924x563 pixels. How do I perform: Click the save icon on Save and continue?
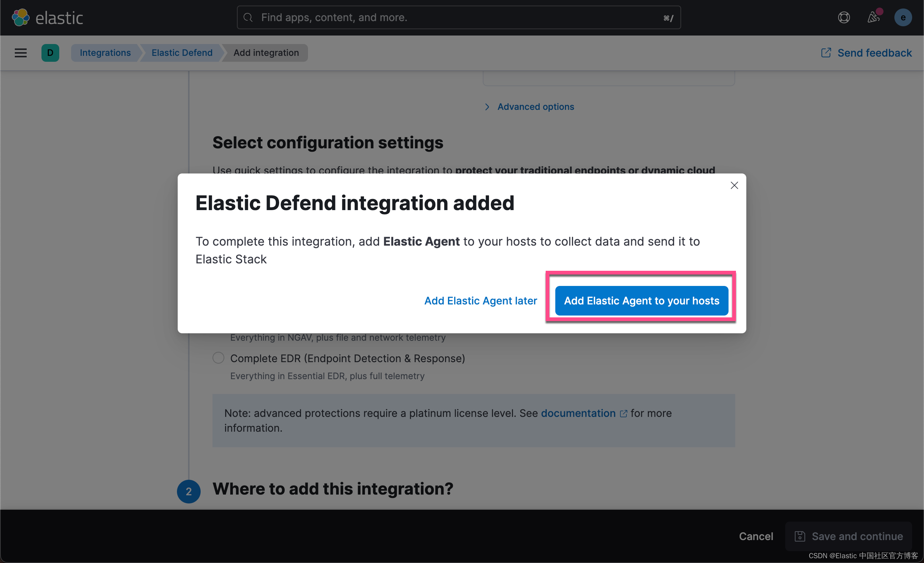(x=800, y=536)
